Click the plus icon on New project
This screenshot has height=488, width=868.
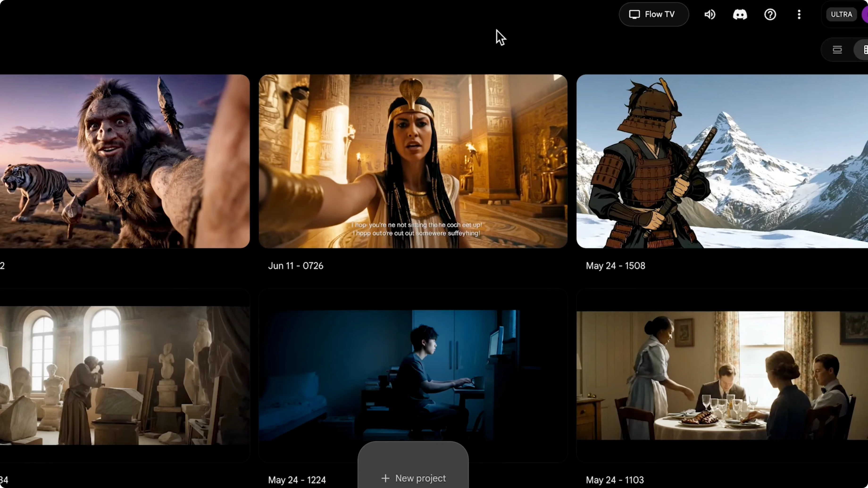(385, 478)
